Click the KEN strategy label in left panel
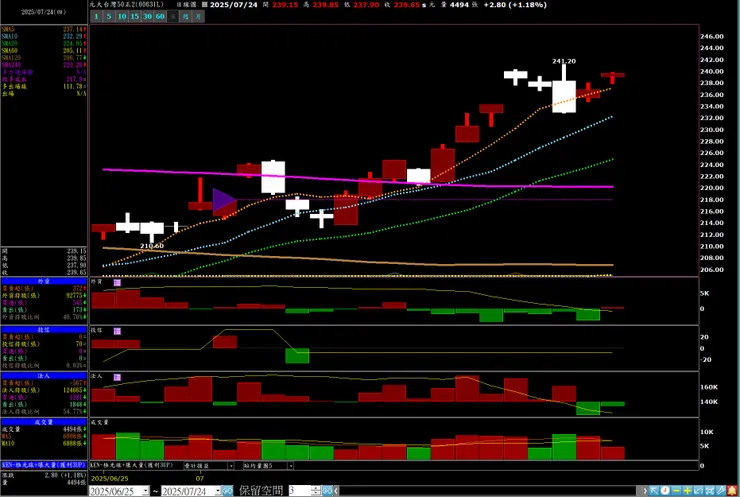 coord(44,465)
